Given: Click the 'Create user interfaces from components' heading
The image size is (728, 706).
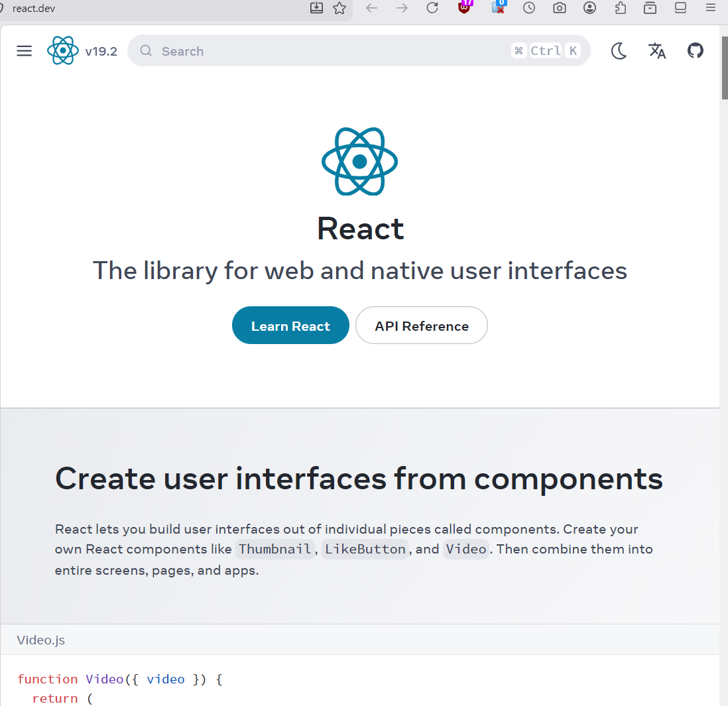Looking at the screenshot, I should click(359, 479).
